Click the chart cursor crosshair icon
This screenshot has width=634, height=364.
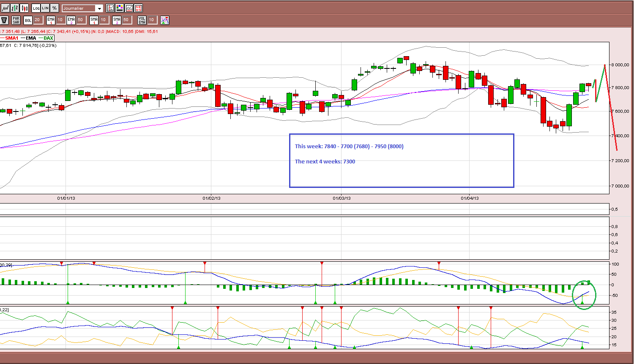tap(110, 8)
